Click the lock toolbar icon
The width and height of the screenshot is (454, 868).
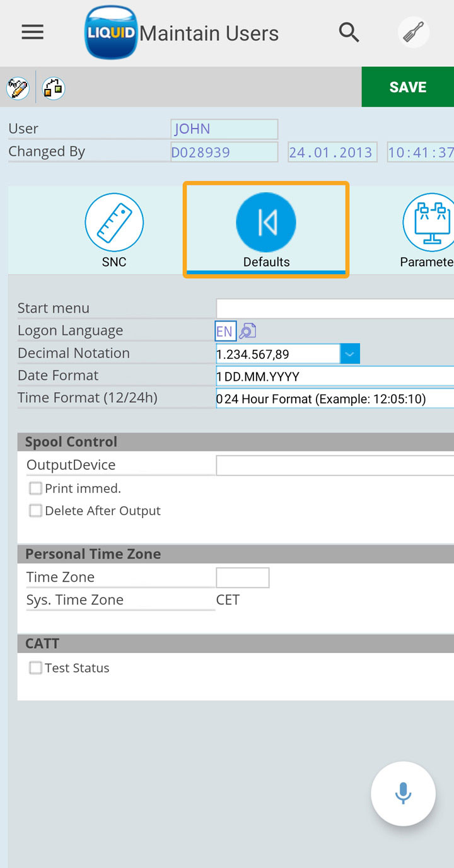point(54,88)
